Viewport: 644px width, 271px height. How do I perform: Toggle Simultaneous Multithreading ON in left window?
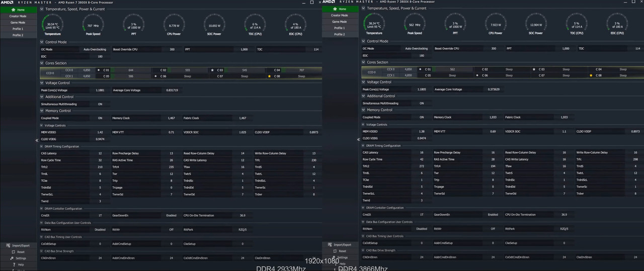100,104
